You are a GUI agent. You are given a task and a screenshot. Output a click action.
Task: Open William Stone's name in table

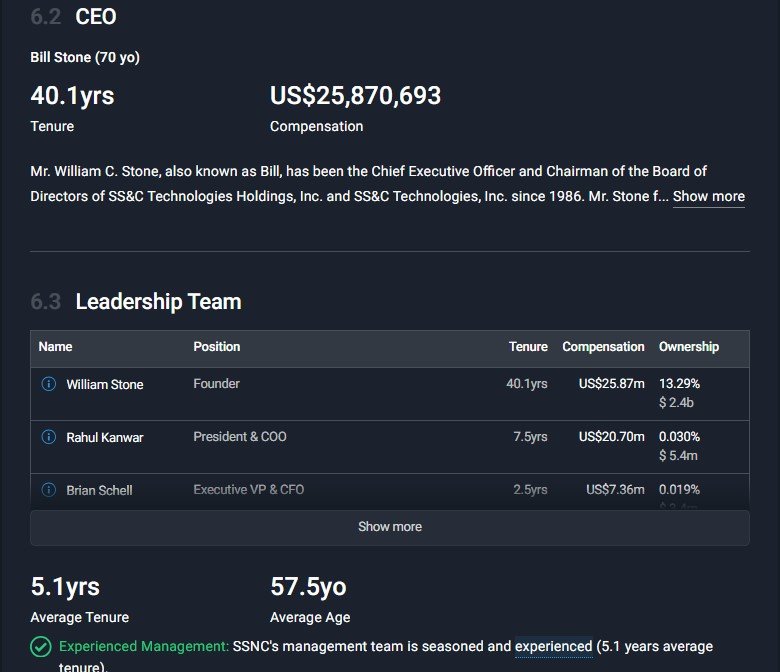[x=105, y=384]
